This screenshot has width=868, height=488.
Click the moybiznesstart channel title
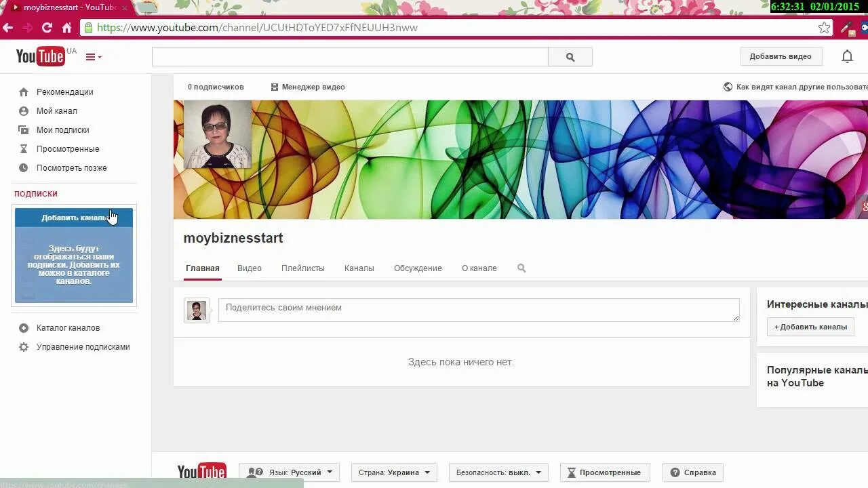tap(233, 238)
